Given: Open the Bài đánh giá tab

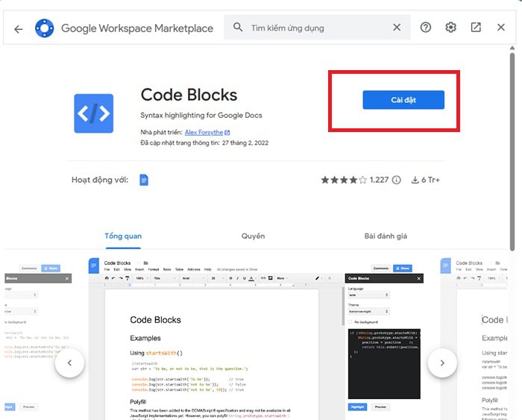Looking at the screenshot, I should point(386,236).
